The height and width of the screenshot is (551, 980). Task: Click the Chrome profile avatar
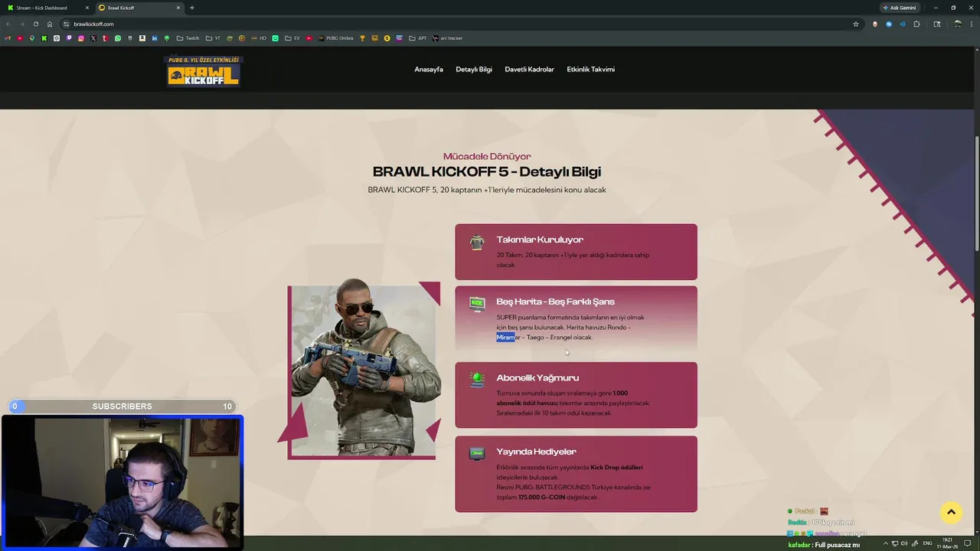958,24
